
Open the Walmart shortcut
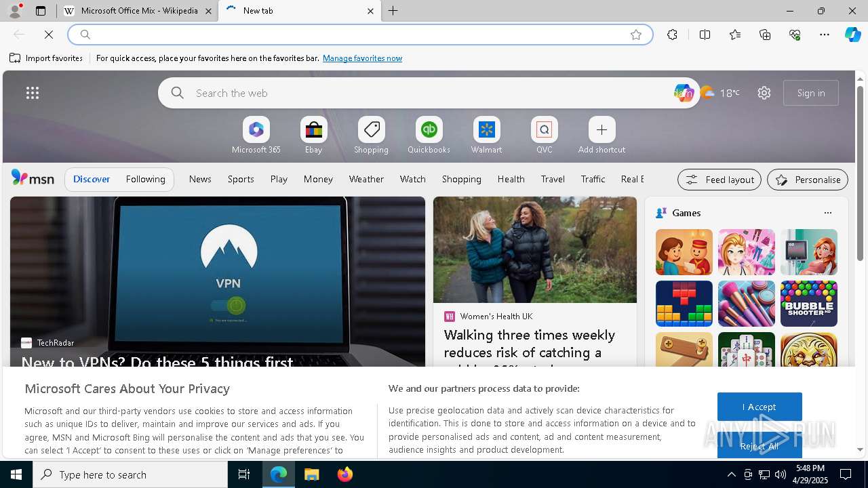tap(486, 135)
